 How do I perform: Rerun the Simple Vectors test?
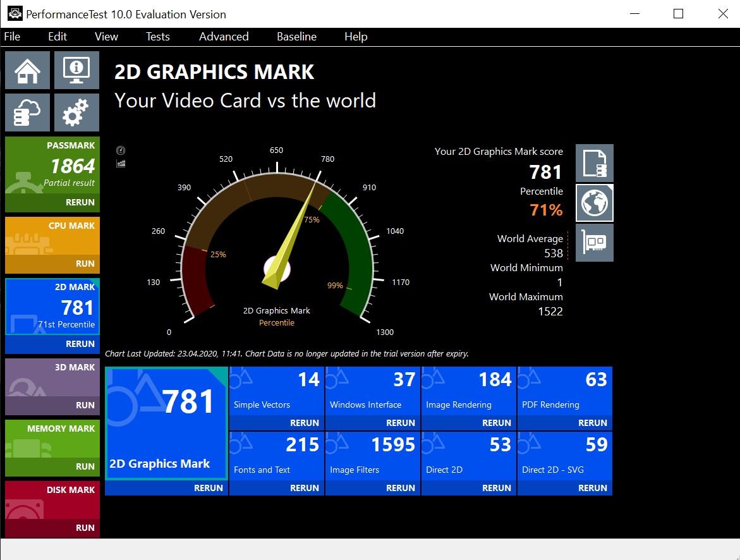click(x=277, y=423)
